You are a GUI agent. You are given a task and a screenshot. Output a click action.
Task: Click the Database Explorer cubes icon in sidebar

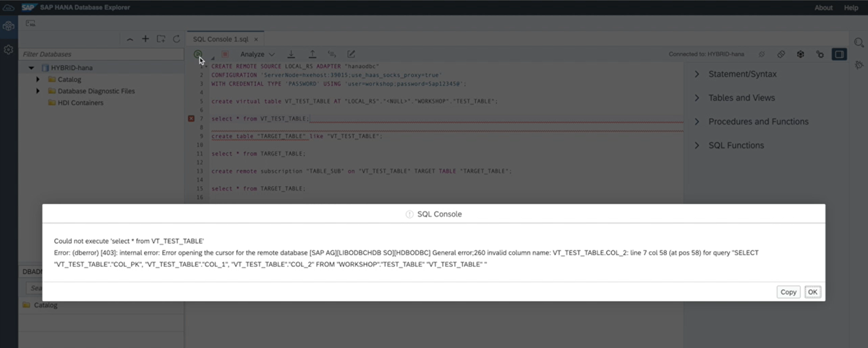coord(9,26)
